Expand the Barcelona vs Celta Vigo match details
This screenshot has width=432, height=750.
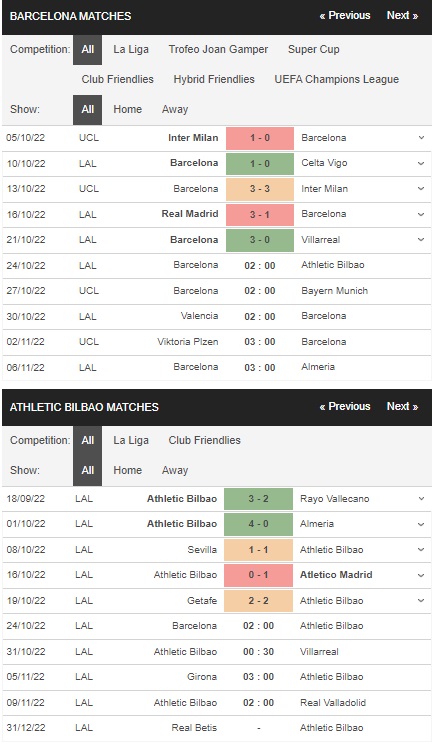(x=421, y=163)
